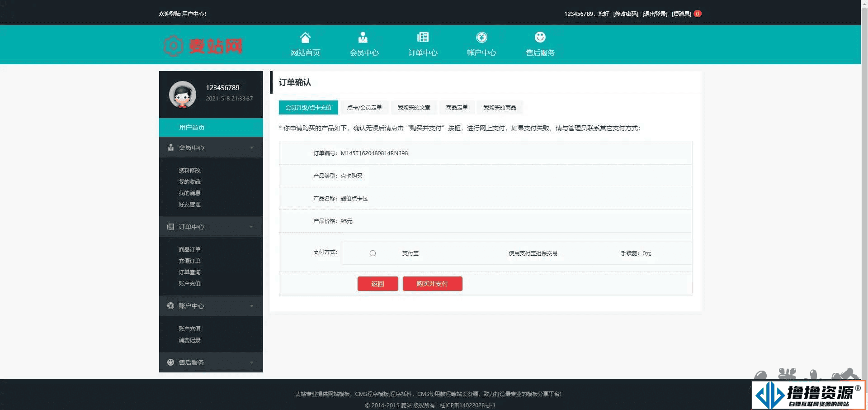
Task: Open 商品订单 in sidebar
Action: point(189,250)
